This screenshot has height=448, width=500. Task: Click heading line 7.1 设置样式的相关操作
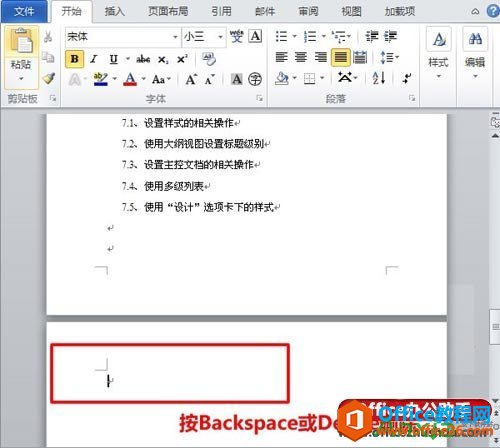tap(181, 123)
